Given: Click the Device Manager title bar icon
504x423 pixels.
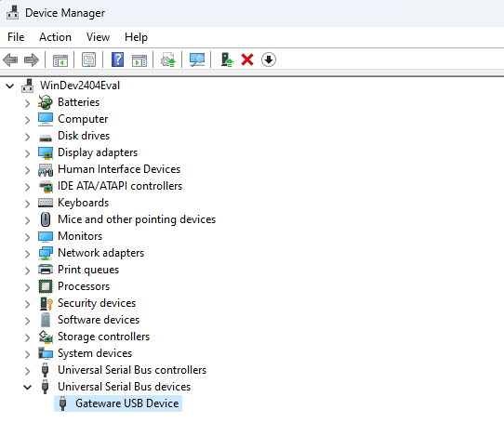Looking at the screenshot, I should pyautogui.click(x=12, y=13).
